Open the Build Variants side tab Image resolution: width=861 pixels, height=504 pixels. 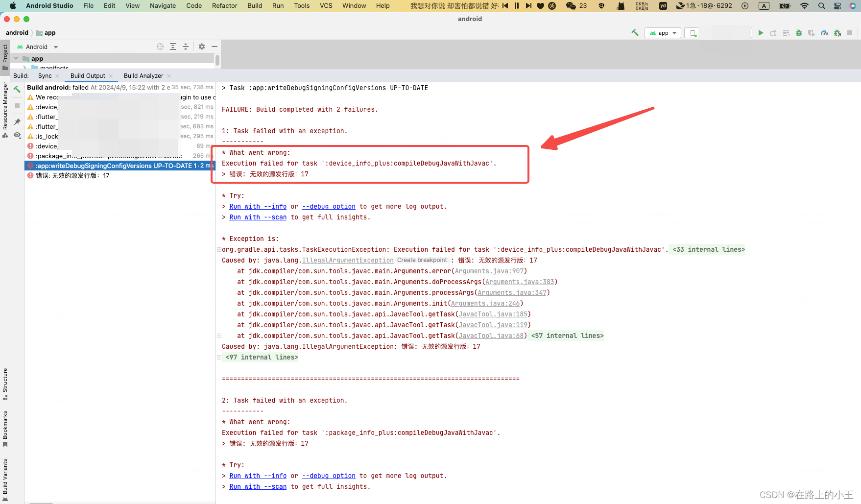[5, 480]
